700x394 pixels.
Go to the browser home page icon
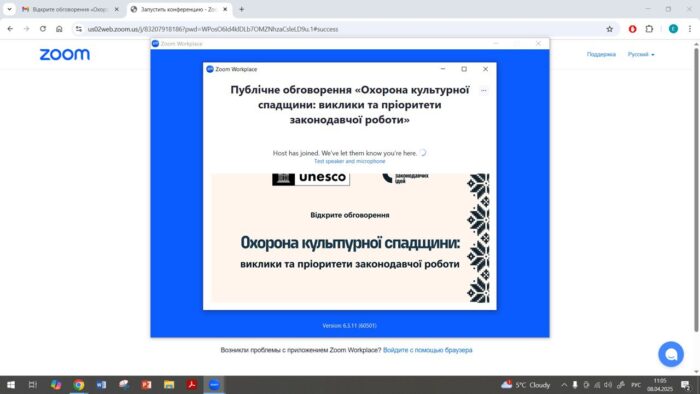coord(59,29)
